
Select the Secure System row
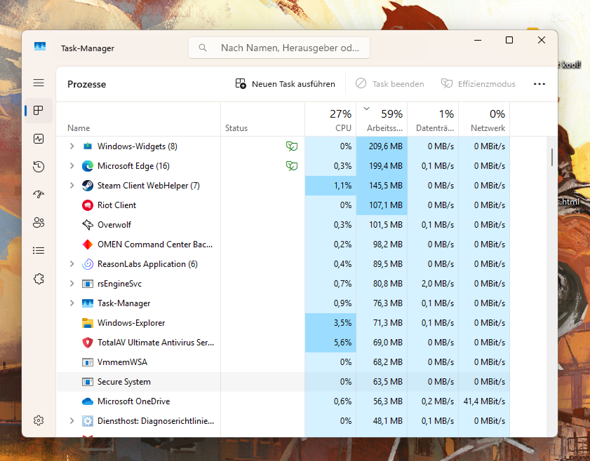283,382
